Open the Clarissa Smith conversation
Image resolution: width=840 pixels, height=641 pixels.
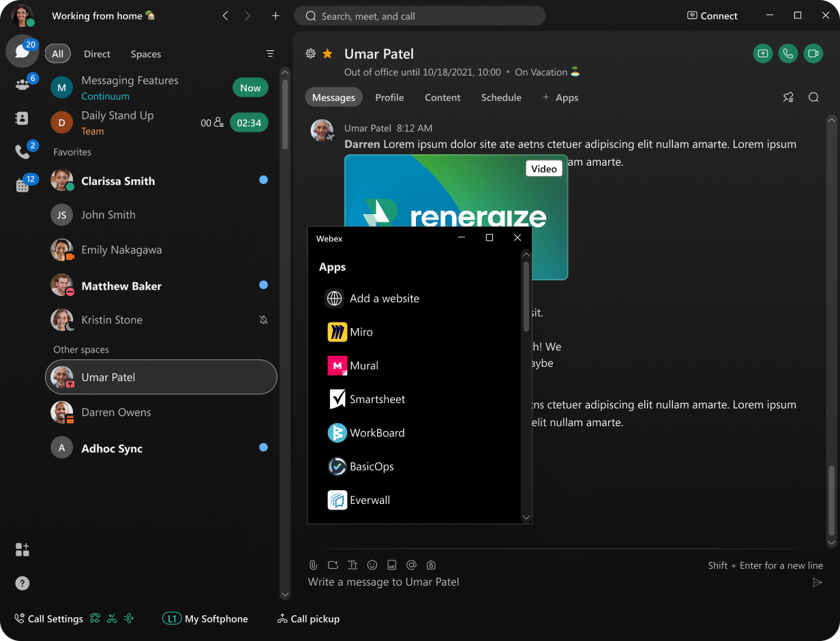[161, 181]
